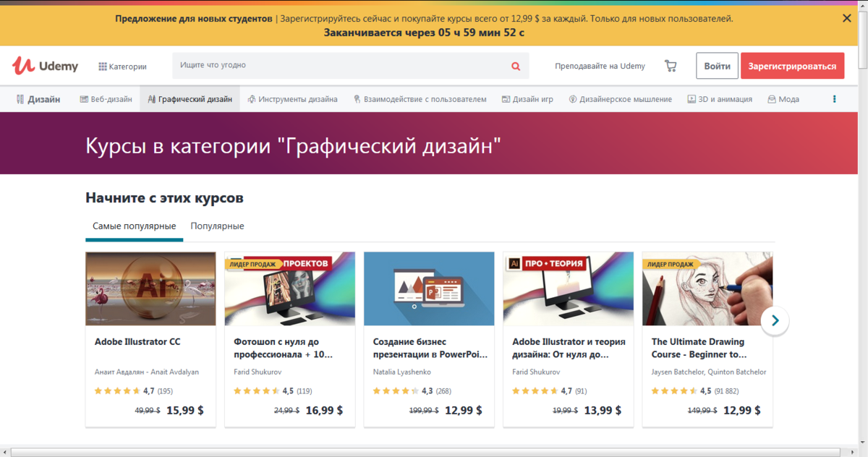Open the shopping cart icon
Image resolution: width=868 pixels, height=457 pixels.
(670, 65)
